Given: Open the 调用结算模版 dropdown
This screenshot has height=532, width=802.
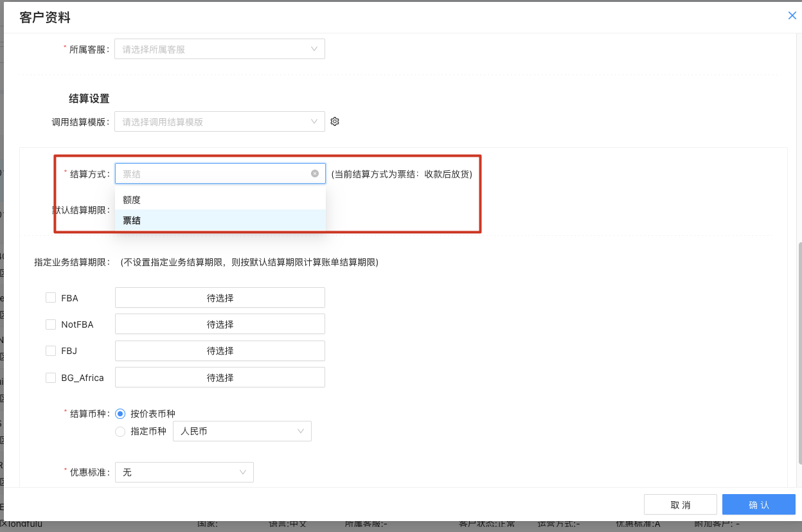Looking at the screenshot, I should pos(220,121).
